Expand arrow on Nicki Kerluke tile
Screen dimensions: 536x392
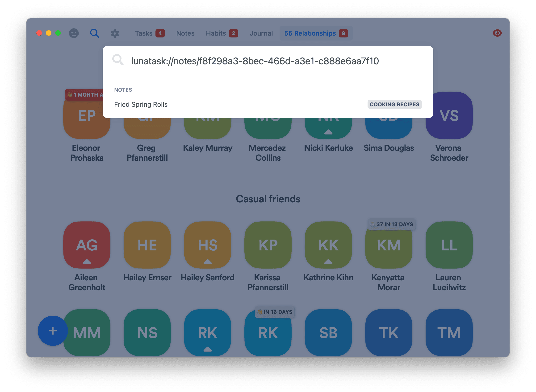[x=328, y=132]
